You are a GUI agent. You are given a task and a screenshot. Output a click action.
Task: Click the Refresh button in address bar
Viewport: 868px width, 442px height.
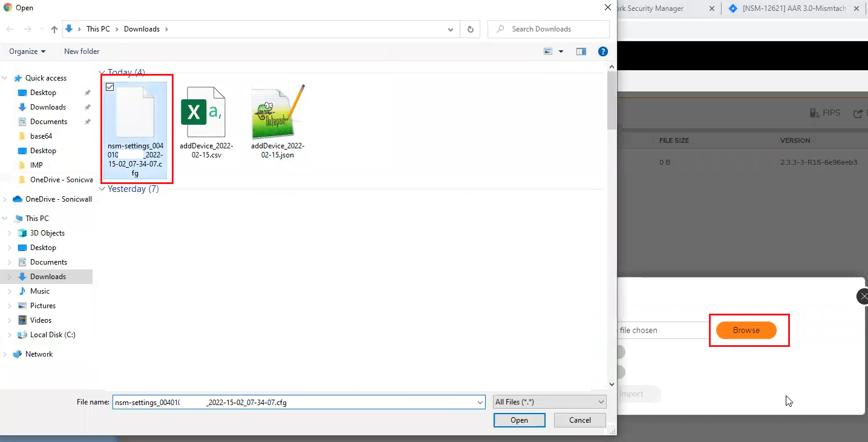click(x=470, y=29)
